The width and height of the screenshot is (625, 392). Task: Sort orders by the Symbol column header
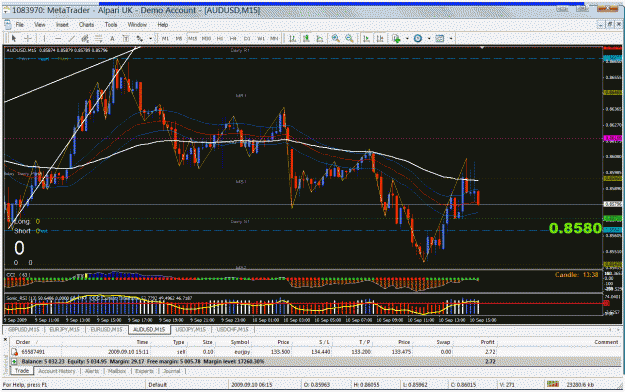[240, 342]
